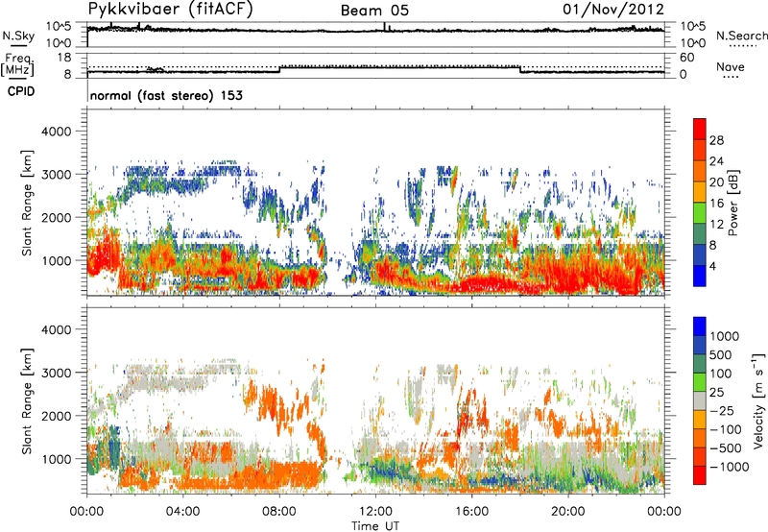Click the 'Nave' legend label
Viewport: 768px width, 532px height.
point(731,67)
